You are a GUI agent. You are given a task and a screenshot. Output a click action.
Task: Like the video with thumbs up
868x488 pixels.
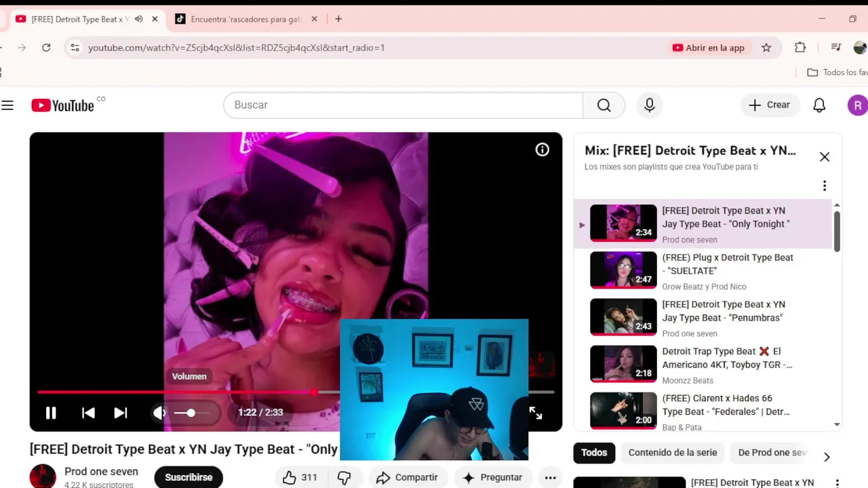[x=300, y=477]
